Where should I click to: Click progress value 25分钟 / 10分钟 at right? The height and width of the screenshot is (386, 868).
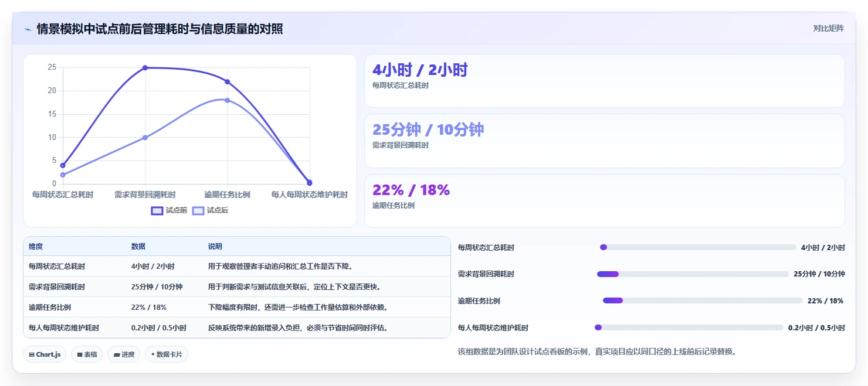tap(819, 274)
